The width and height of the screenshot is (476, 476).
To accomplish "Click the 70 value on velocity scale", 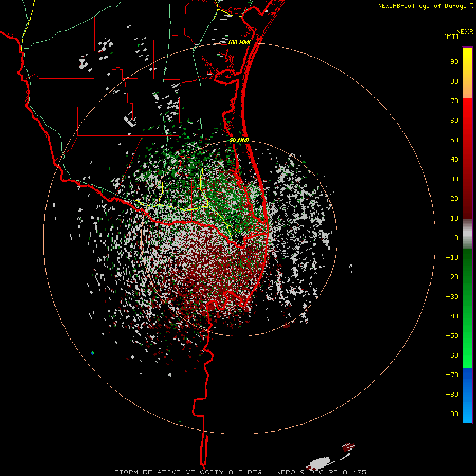I will coord(454,101).
